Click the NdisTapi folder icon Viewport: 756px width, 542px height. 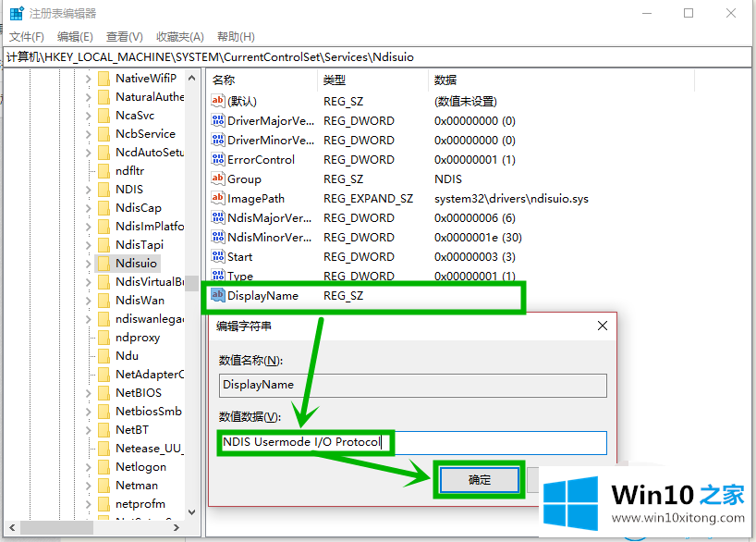104,245
